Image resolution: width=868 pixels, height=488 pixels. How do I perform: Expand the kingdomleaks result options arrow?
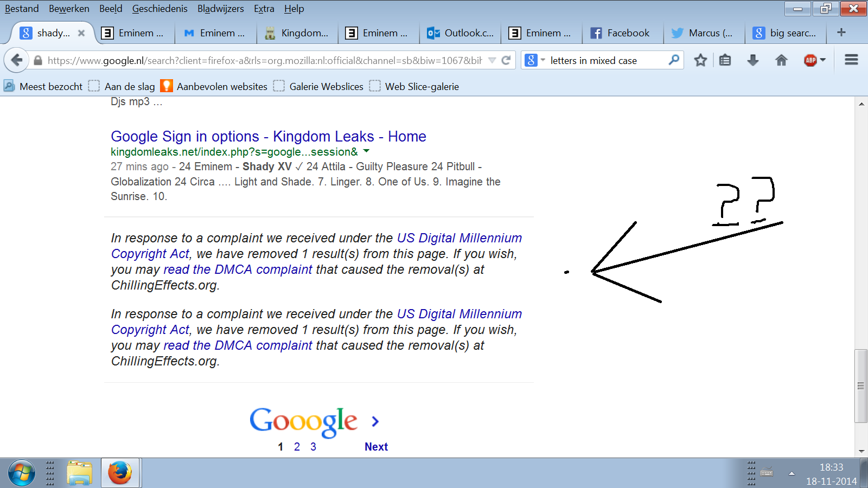pyautogui.click(x=366, y=151)
